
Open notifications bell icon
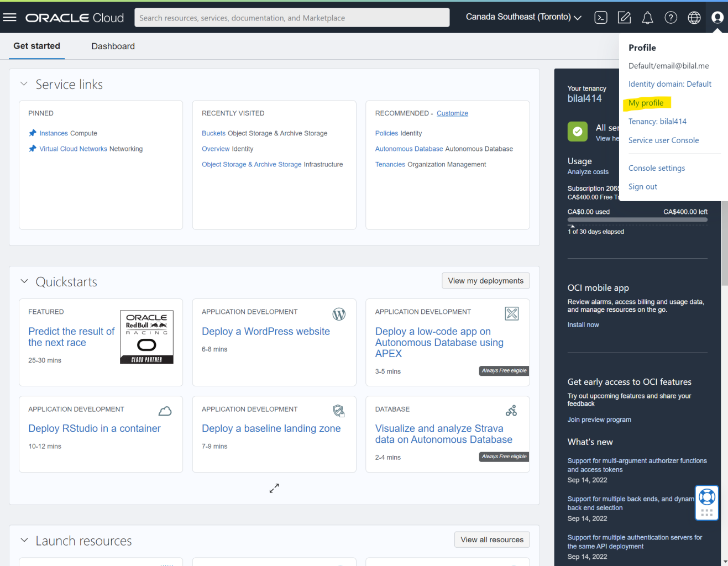coord(647,18)
